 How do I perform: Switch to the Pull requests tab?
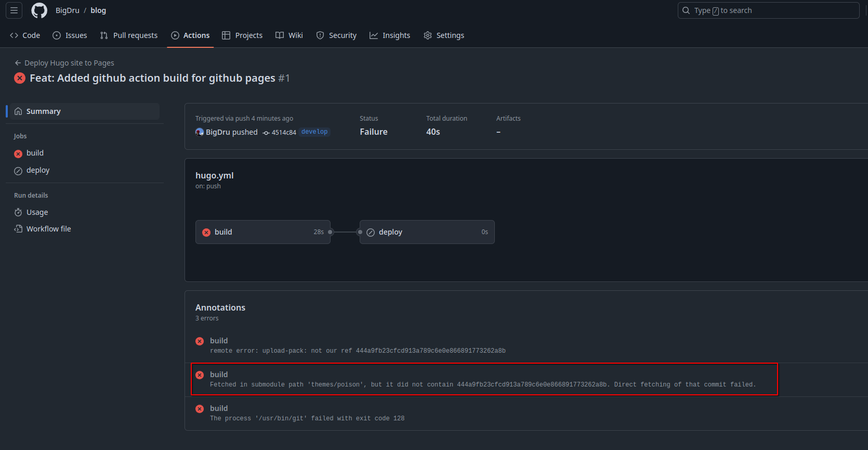click(129, 35)
